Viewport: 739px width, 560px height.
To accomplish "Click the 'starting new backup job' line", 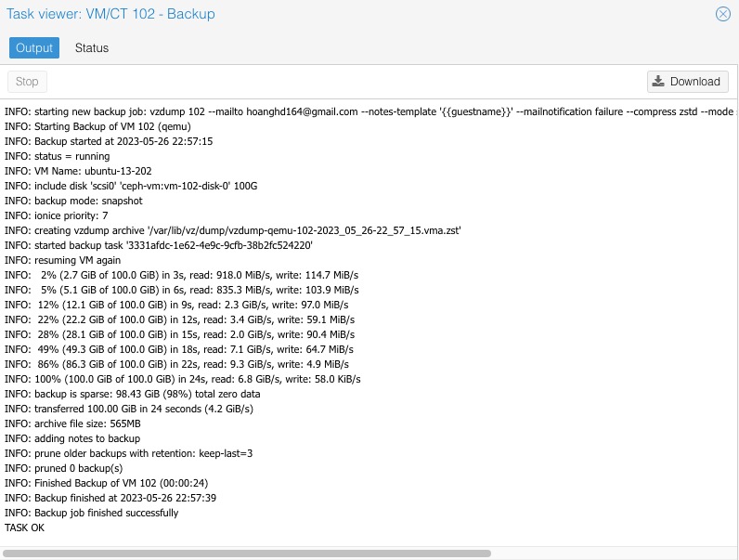I will (x=369, y=111).
